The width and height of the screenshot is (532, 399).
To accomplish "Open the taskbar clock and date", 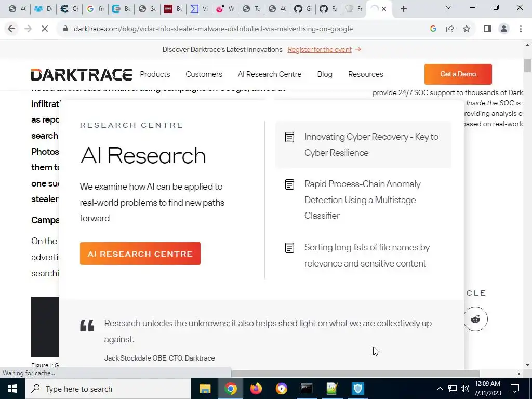I will pos(487,389).
